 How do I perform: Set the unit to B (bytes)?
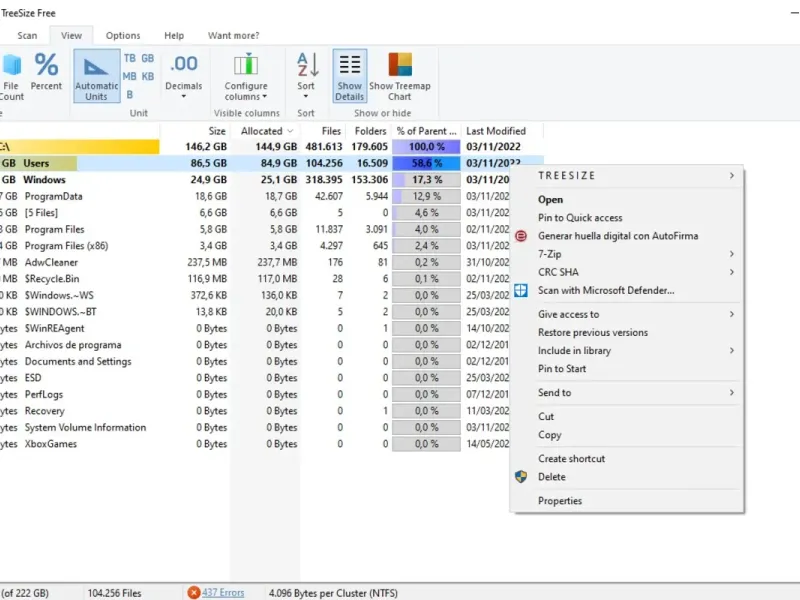[x=130, y=94]
